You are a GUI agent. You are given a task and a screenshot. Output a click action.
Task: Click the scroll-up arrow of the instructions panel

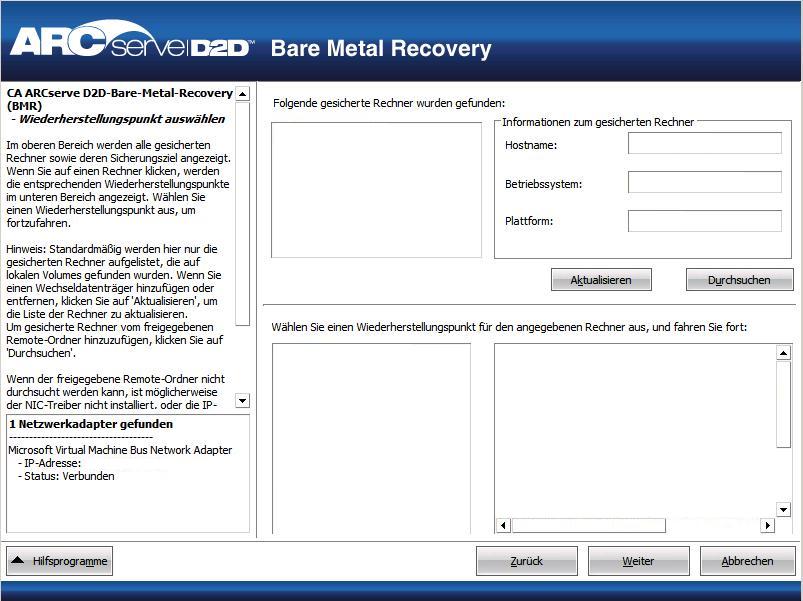[240, 92]
